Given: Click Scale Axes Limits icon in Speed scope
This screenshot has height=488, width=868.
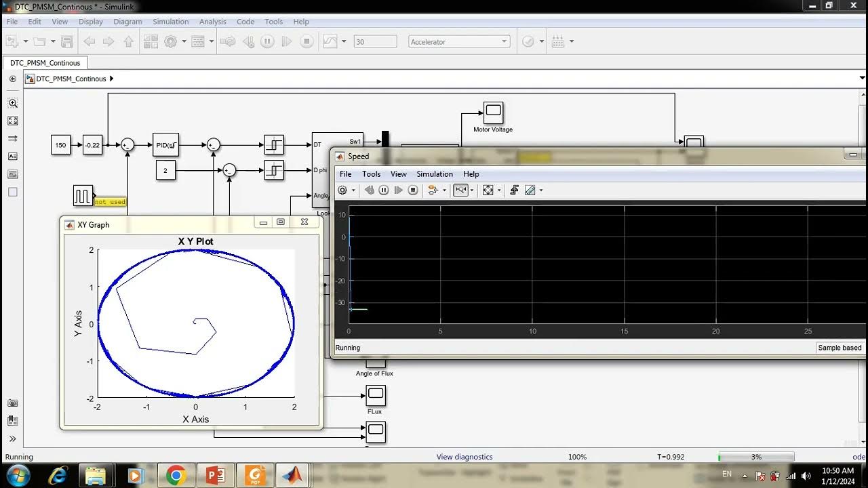Looking at the screenshot, I should pos(488,190).
